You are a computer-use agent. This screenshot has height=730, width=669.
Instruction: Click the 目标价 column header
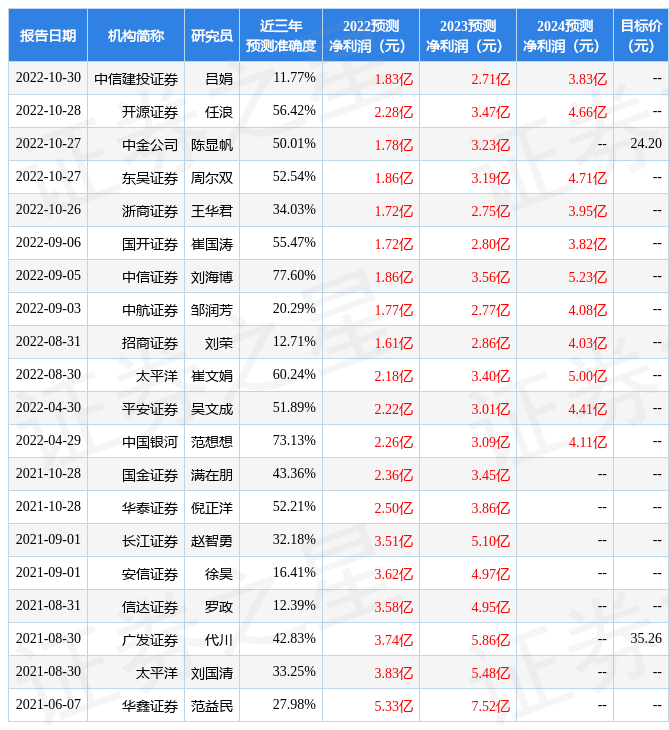pyautogui.click(x=641, y=35)
